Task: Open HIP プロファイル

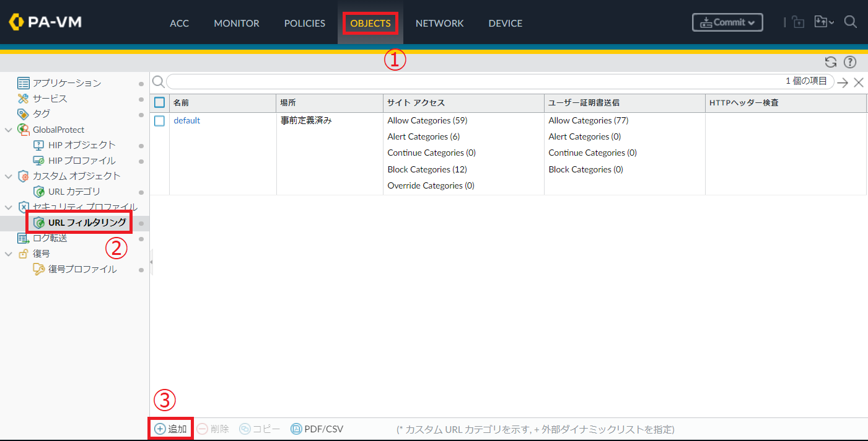Action: point(82,161)
